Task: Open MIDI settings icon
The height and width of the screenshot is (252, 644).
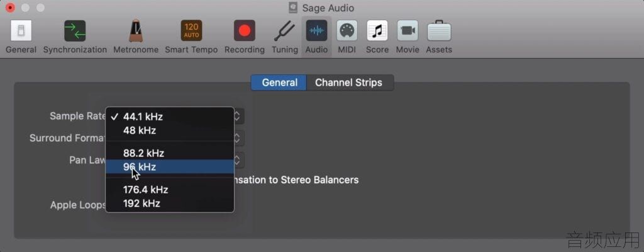Action: (347, 31)
